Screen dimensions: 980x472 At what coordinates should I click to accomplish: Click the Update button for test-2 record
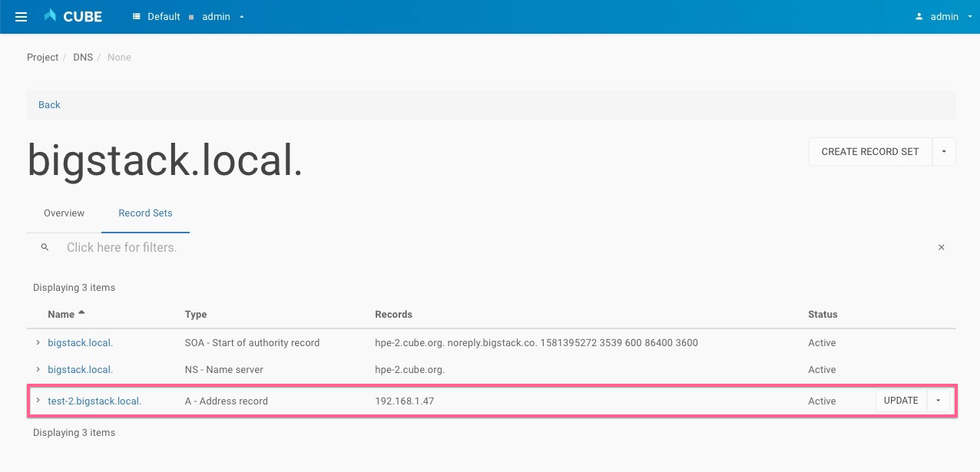click(901, 401)
